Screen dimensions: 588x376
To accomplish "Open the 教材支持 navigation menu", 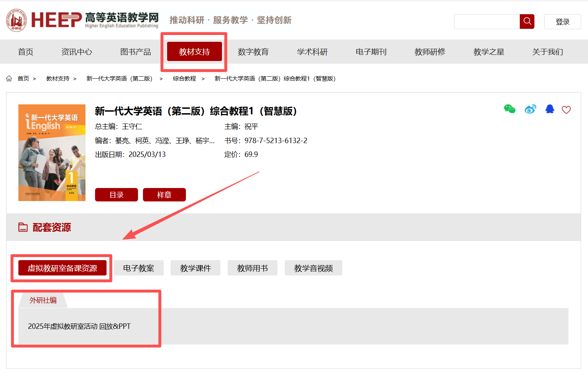I will [x=194, y=52].
